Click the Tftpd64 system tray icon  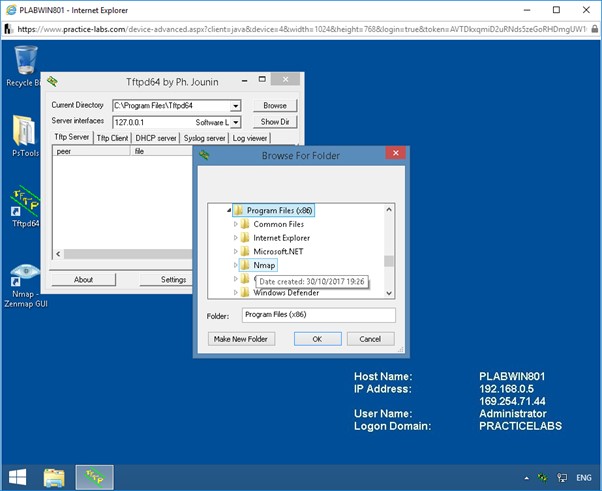(x=542, y=478)
